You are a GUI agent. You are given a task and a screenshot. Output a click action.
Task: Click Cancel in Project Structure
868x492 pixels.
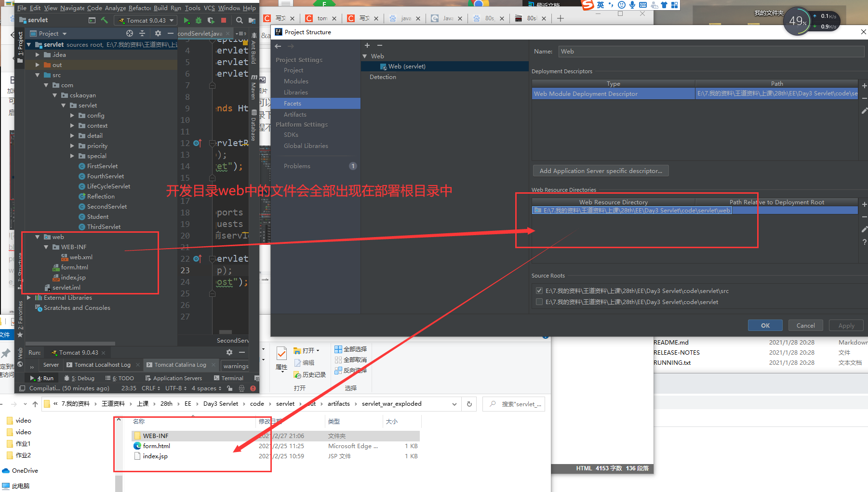[x=805, y=325]
